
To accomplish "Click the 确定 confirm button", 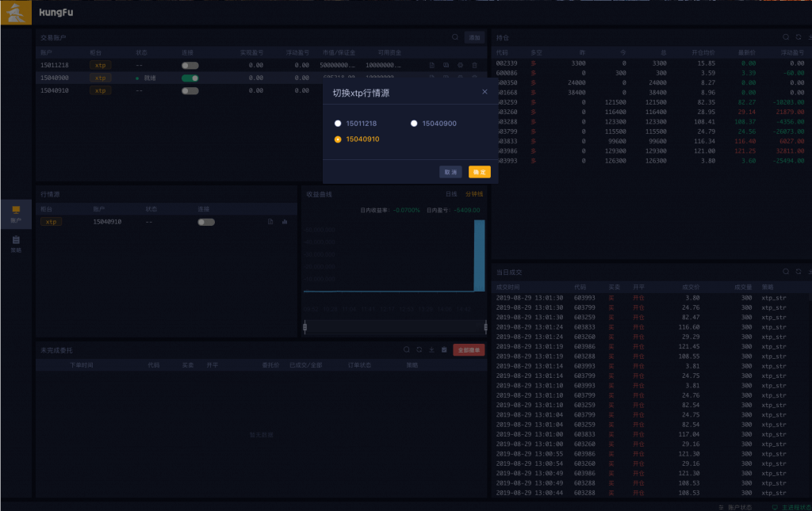I will [x=480, y=172].
